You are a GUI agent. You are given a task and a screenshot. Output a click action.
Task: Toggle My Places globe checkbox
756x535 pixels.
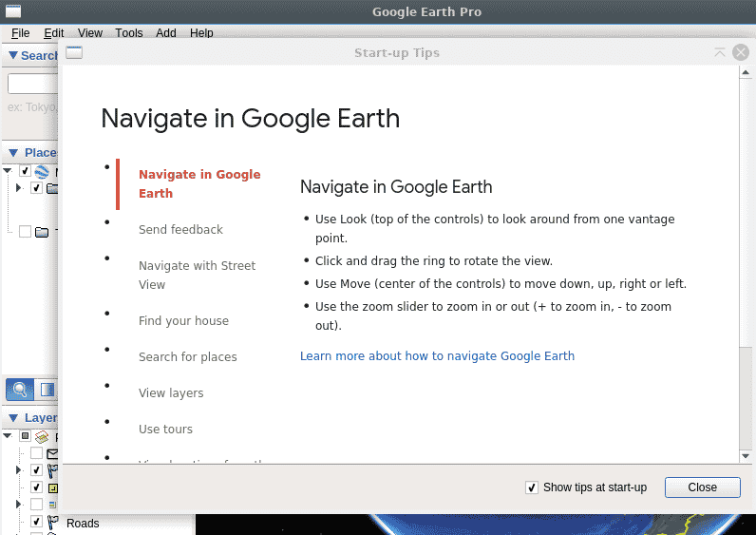(x=25, y=171)
